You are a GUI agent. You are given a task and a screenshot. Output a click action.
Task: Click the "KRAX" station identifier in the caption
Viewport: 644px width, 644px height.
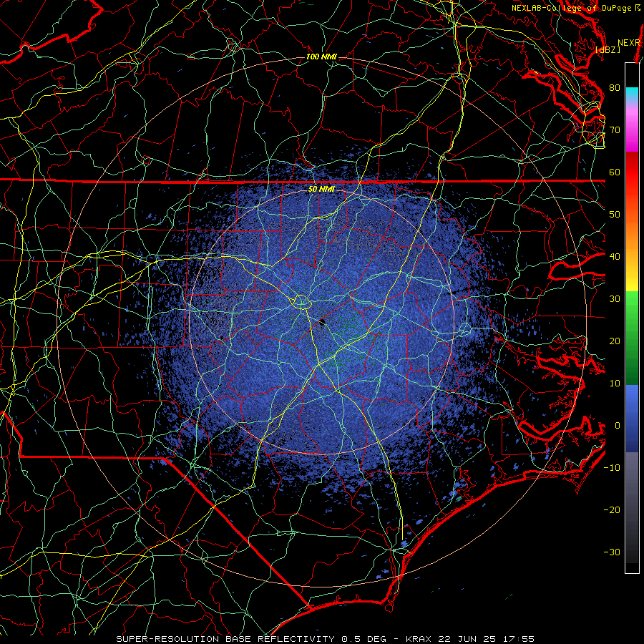point(419,639)
